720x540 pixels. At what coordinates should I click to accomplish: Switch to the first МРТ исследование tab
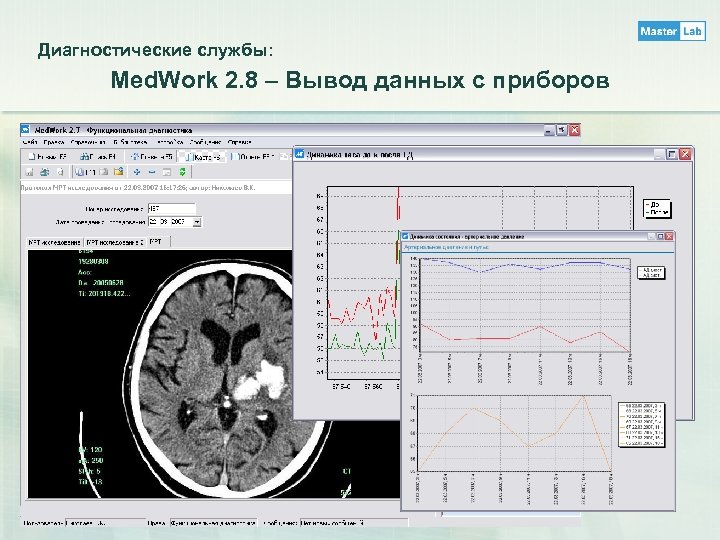55,242
